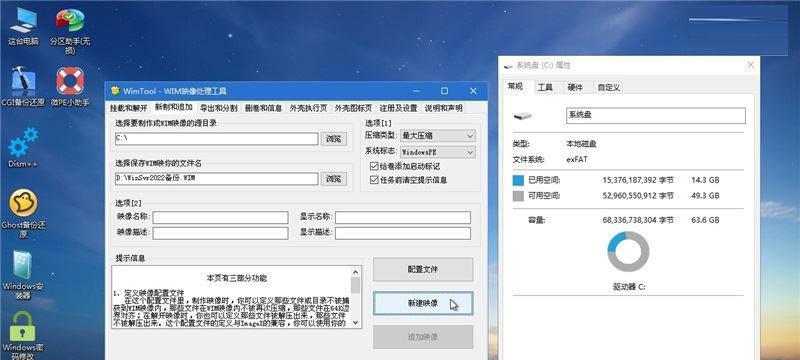Switch to 导出和分割 tab
The height and width of the screenshot is (360, 800).
click(x=218, y=108)
